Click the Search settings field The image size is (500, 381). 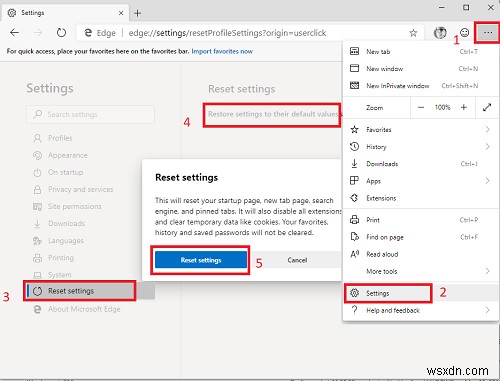[90, 114]
